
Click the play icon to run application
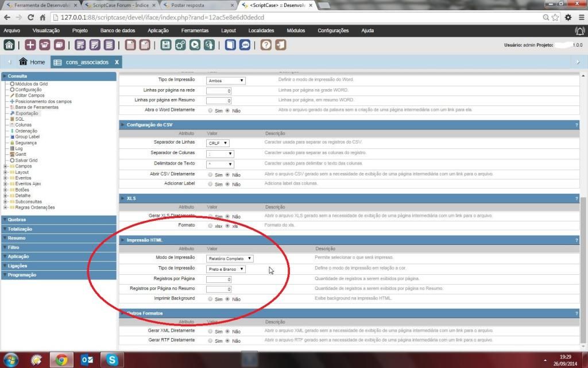pyautogui.click(x=195, y=45)
